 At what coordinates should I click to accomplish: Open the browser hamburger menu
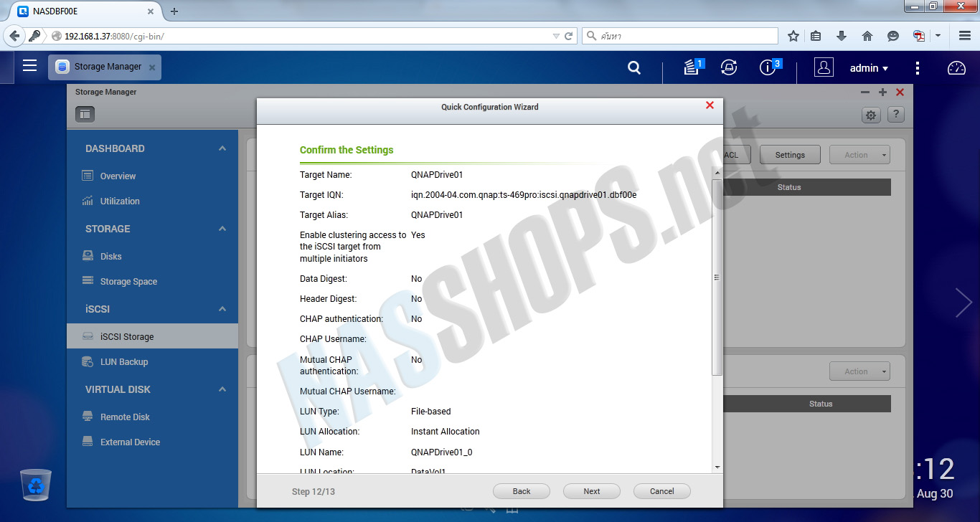(x=965, y=36)
